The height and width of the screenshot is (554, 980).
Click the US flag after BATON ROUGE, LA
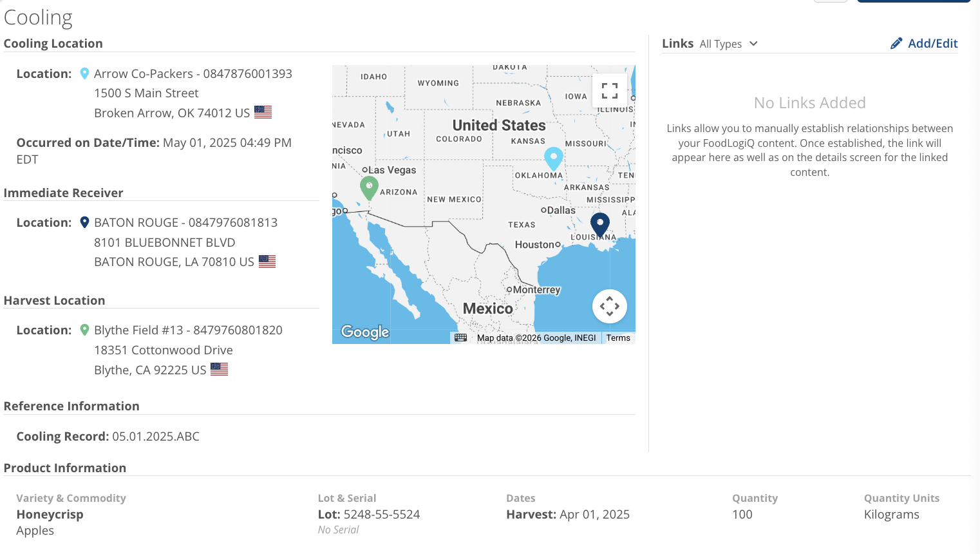(267, 262)
